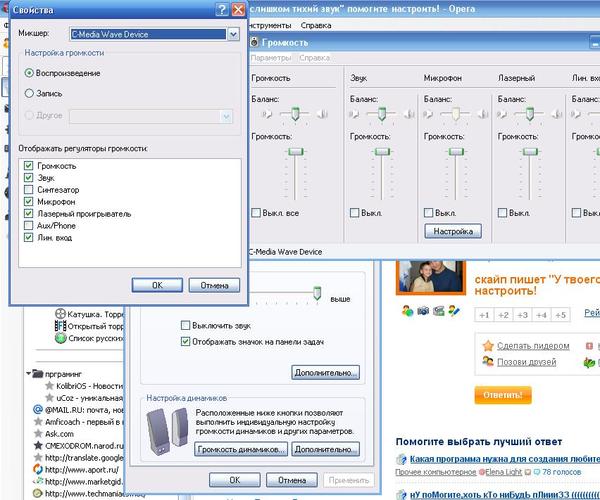The image size is (600, 500).
Task: Click the Громкость динамиков button
Action: [x=241, y=449]
